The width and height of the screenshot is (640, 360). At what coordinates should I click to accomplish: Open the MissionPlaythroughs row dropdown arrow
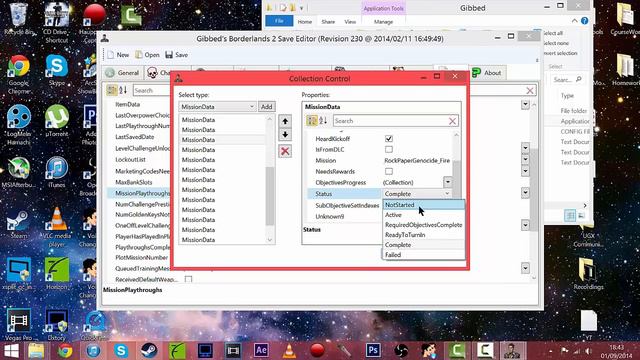click(x=525, y=193)
